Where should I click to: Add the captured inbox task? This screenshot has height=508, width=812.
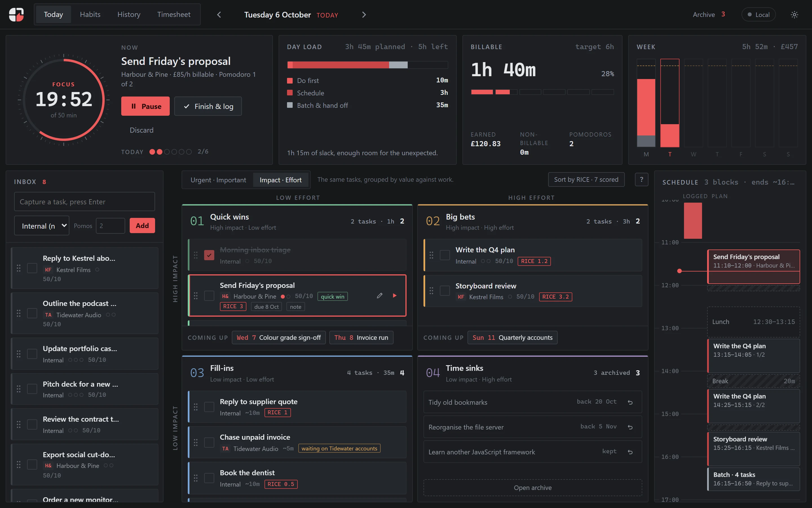142,226
